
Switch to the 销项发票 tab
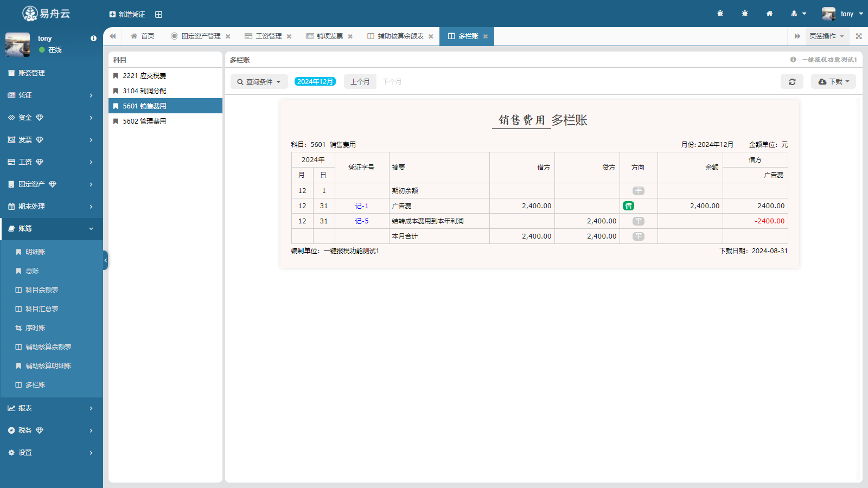324,36
